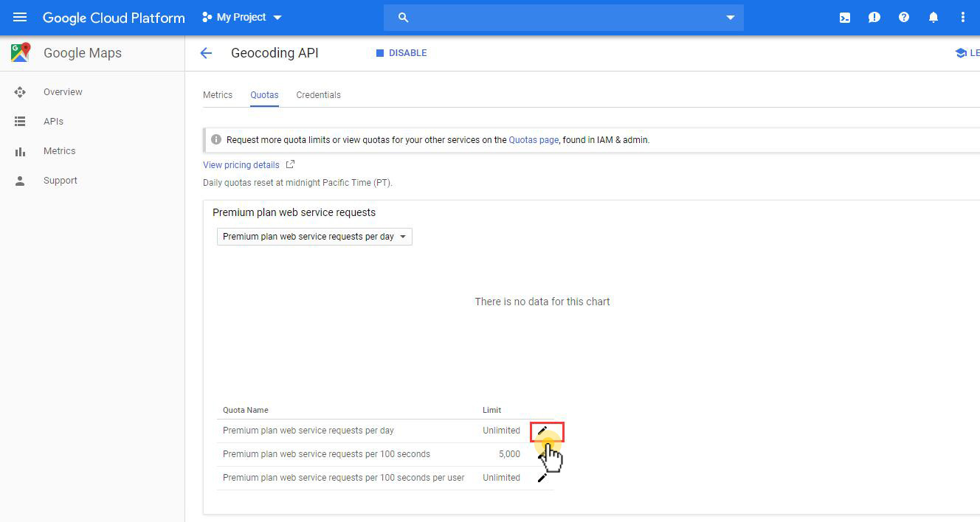Activate Cloud Shell icon
This screenshot has width=980, height=522.
pyautogui.click(x=845, y=18)
